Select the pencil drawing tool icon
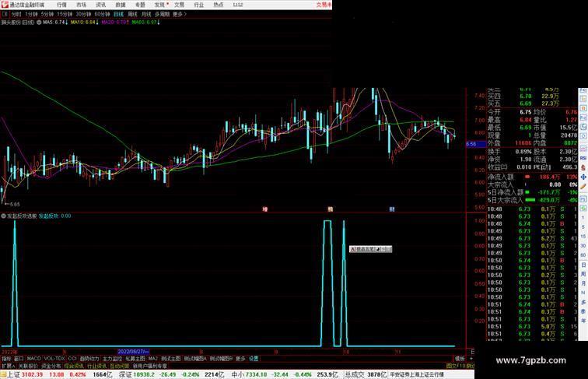The image size is (588, 379). (x=583, y=186)
